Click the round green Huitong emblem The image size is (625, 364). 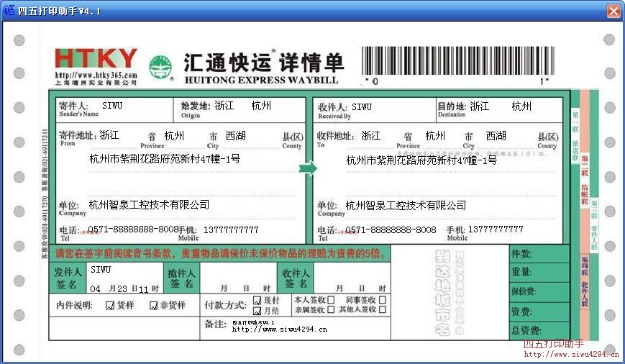point(160,67)
